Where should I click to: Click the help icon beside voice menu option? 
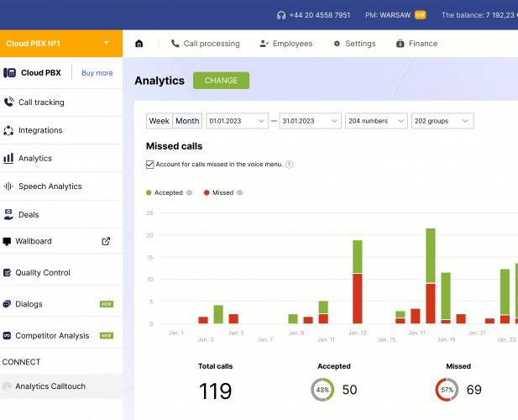click(x=289, y=165)
